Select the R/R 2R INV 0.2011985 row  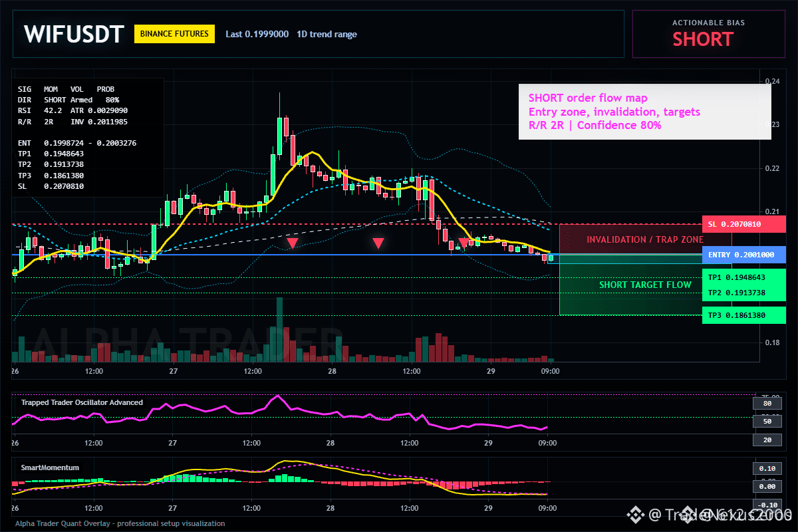[73, 122]
